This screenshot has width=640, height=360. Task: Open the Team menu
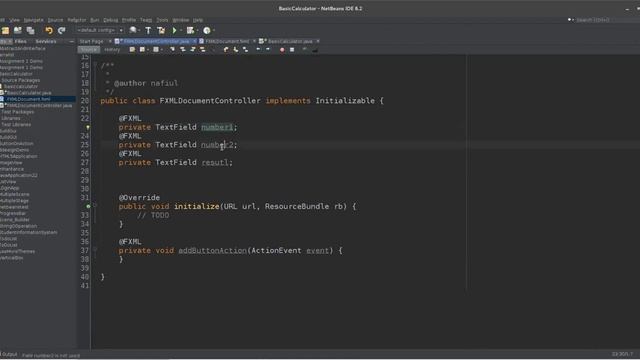tap(146, 20)
